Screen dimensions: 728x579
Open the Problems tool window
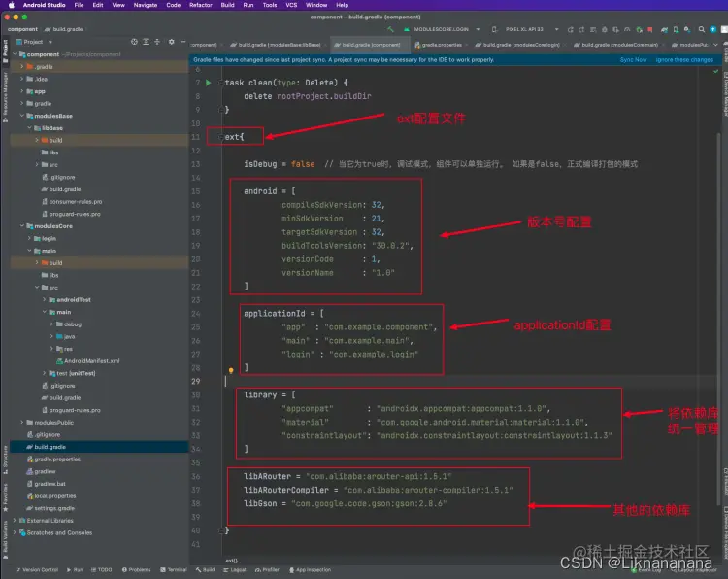pyautogui.click(x=137, y=569)
